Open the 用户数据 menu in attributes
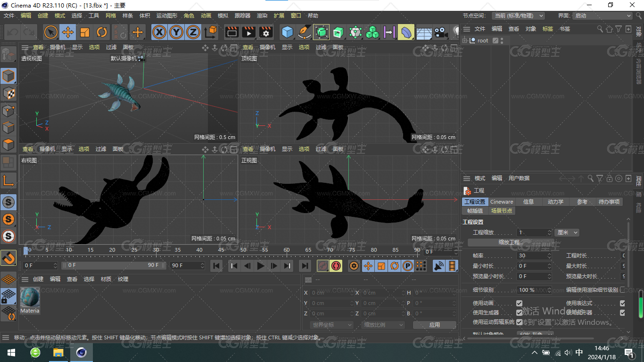Viewport: 644px width, 362px height. pyautogui.click(x=519, y=178)
